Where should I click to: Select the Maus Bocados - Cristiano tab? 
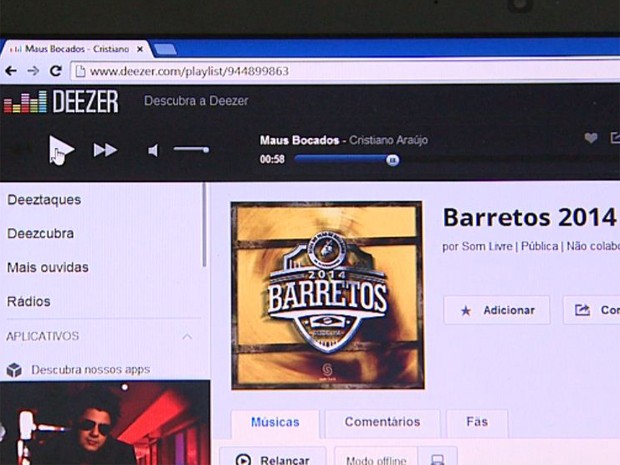point(75,49)
